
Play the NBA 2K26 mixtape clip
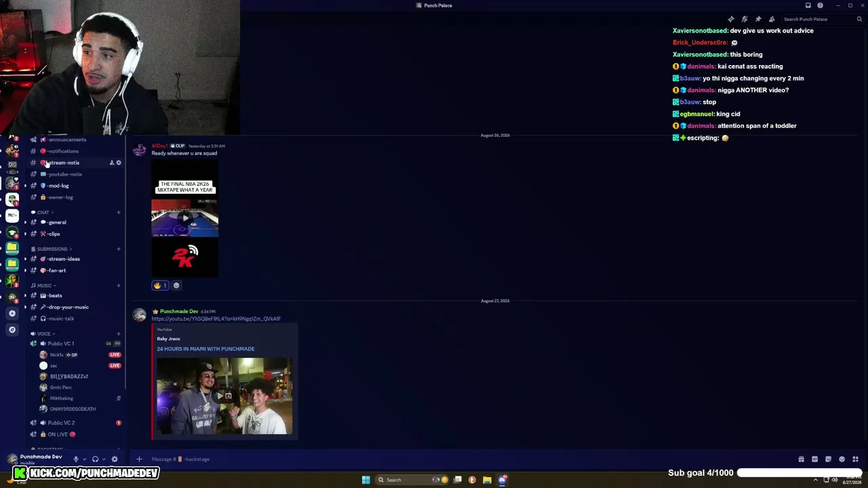184,218
